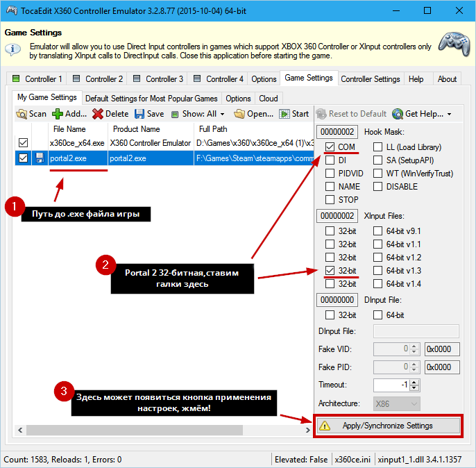Click the DInput File text field
The image size is (476, 468).
click(416, 331)
